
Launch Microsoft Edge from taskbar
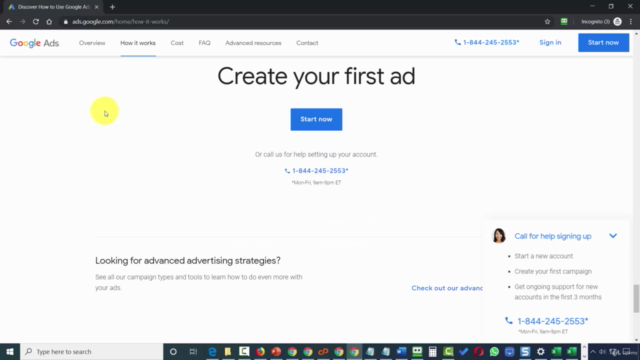pyautogui.click(x=212, y=351)
